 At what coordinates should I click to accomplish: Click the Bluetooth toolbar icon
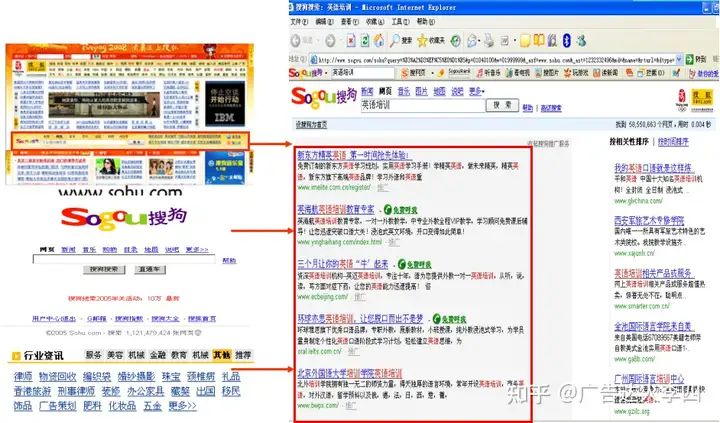pyautogui.click(x=567, y=41)
